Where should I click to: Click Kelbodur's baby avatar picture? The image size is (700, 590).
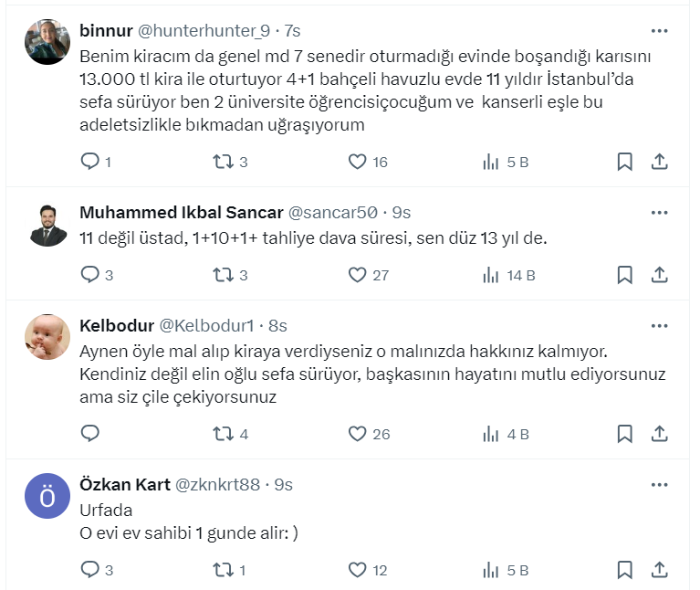pos(47,337)
